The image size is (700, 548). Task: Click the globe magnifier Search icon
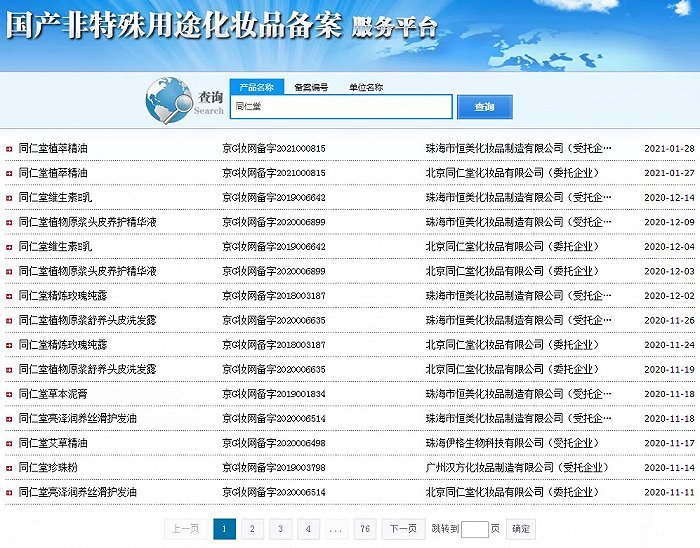click(x=167, y=100)
